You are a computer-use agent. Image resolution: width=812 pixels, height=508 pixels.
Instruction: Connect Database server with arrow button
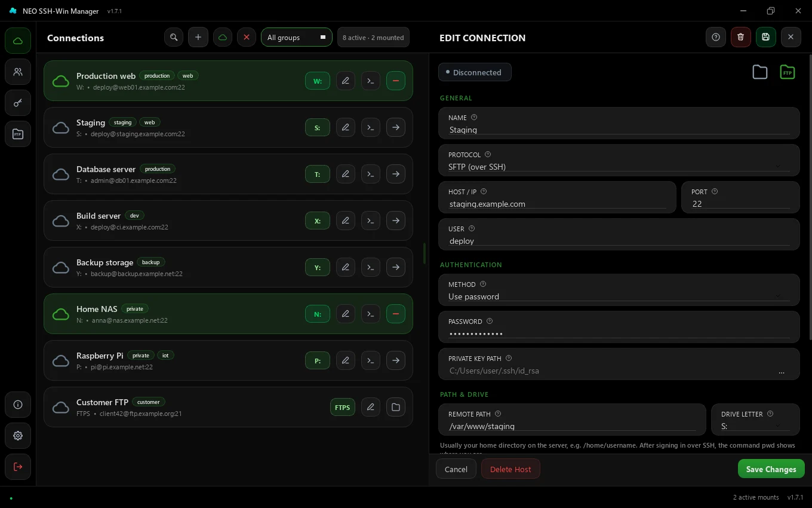(396, 174)
